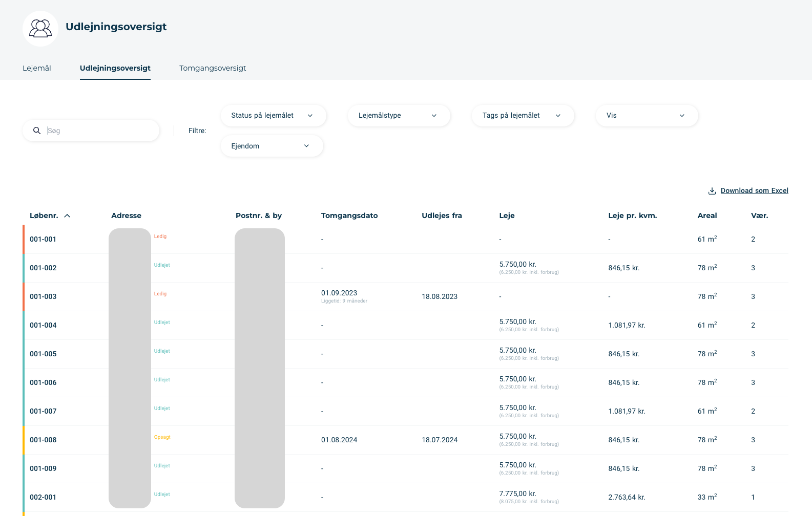Click the Leje column header
The image size is (812, 516).
pos(507,216)
